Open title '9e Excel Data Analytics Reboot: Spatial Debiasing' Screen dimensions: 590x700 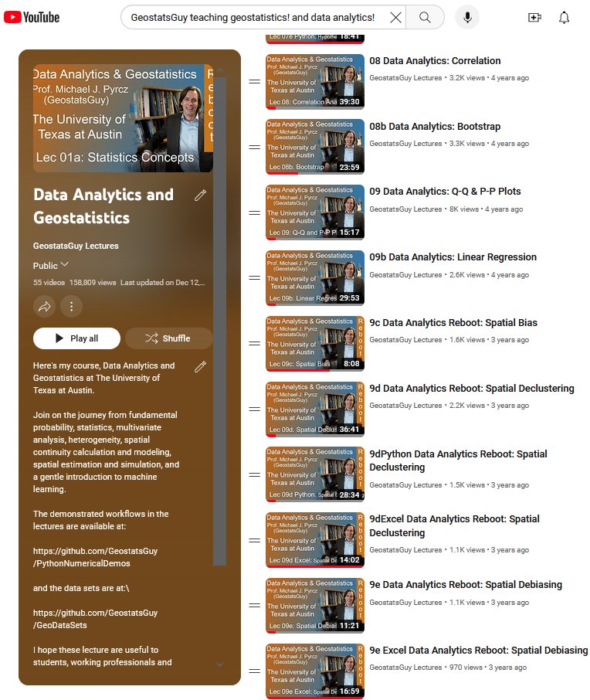pos(479,651)
